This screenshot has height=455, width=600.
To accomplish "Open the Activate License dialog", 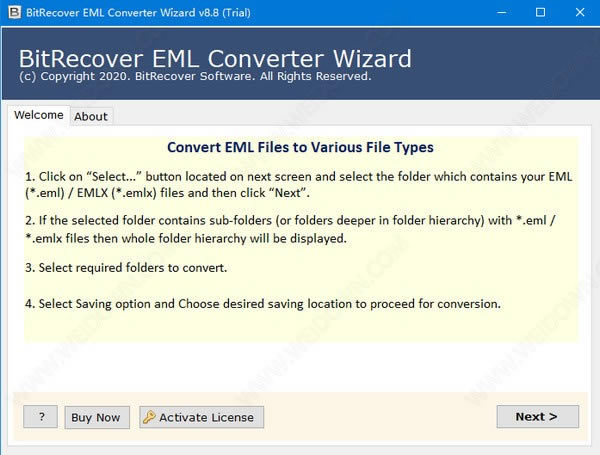I will [x=201, y=417].
